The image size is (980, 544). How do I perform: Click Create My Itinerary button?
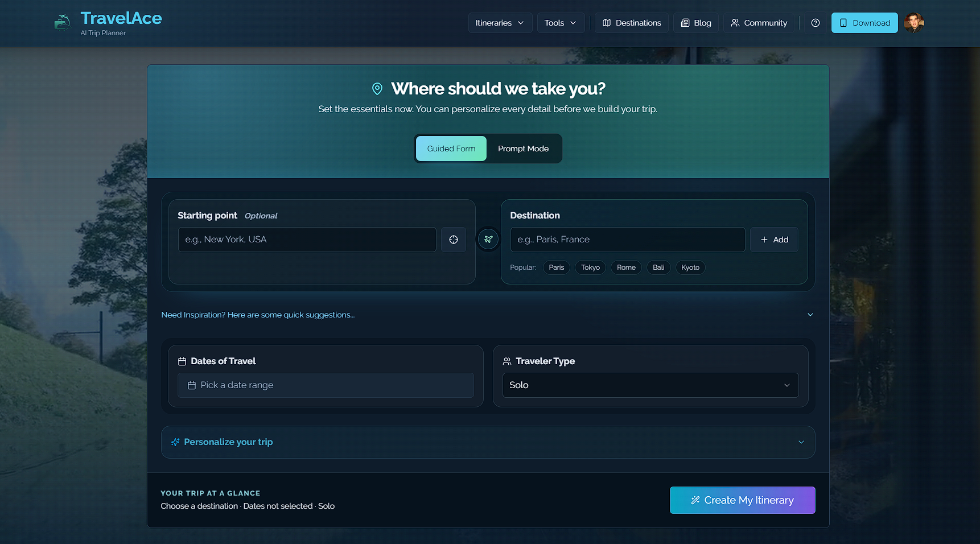coord(742,500)
